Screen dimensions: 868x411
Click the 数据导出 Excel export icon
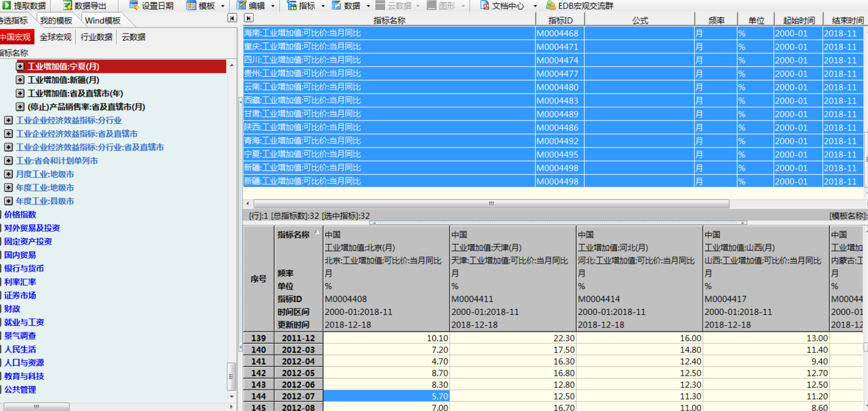(x=67, y=5)
